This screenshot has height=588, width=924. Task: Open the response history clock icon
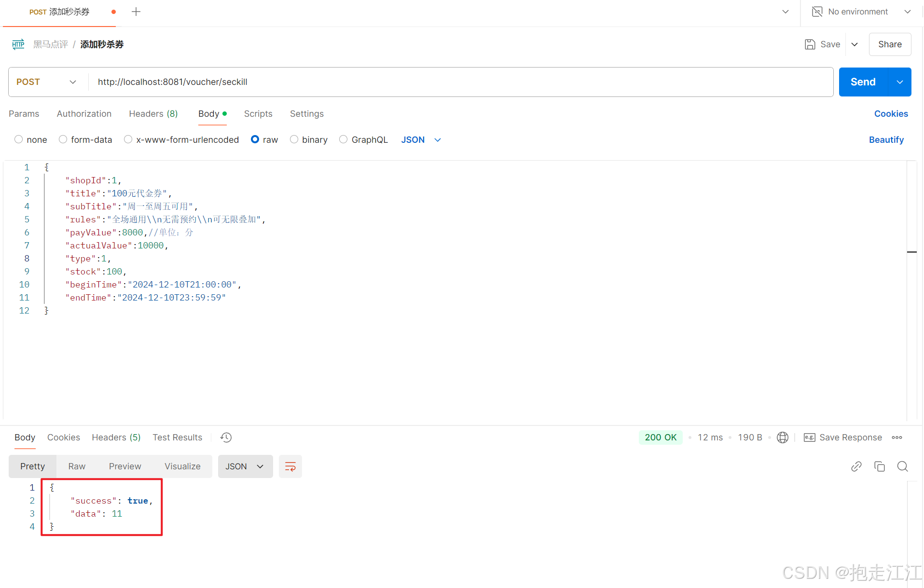pos(226,438)
